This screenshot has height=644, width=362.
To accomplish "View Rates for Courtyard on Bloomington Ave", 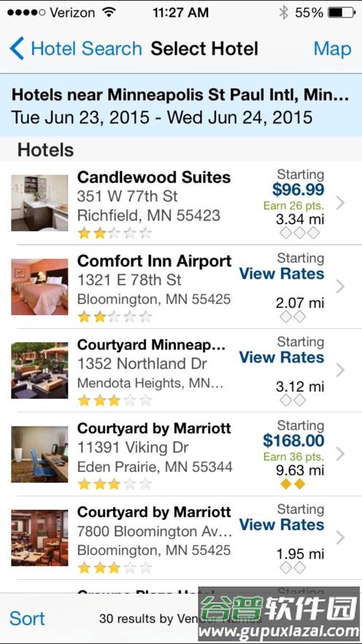I will [282, 524].
